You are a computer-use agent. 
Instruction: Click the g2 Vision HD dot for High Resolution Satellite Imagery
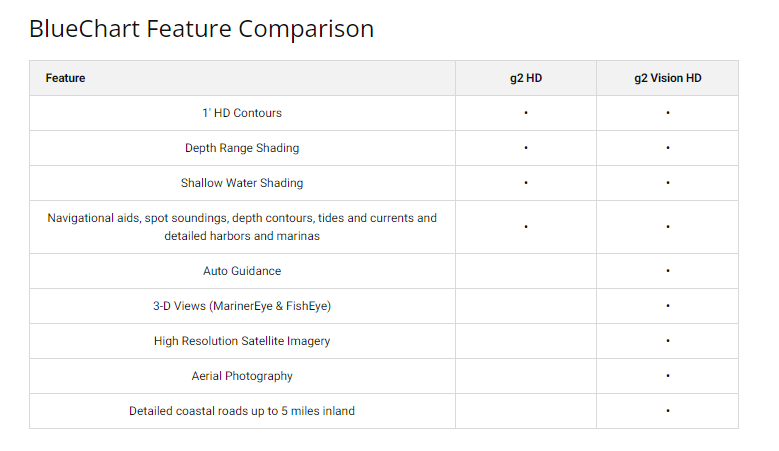click(667, 341)
